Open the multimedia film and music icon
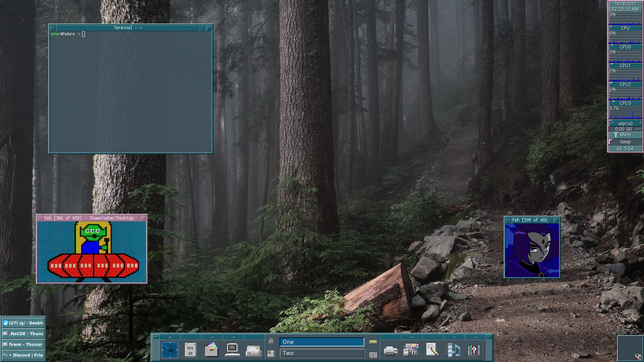 tap(453, 350)
